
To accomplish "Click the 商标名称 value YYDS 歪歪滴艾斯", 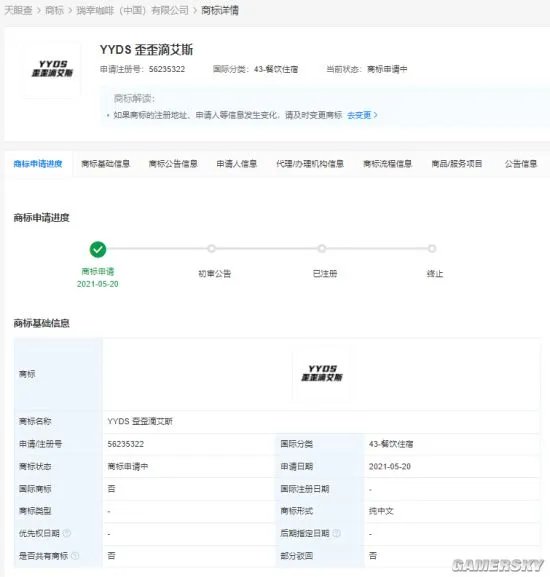I will 140,421.
